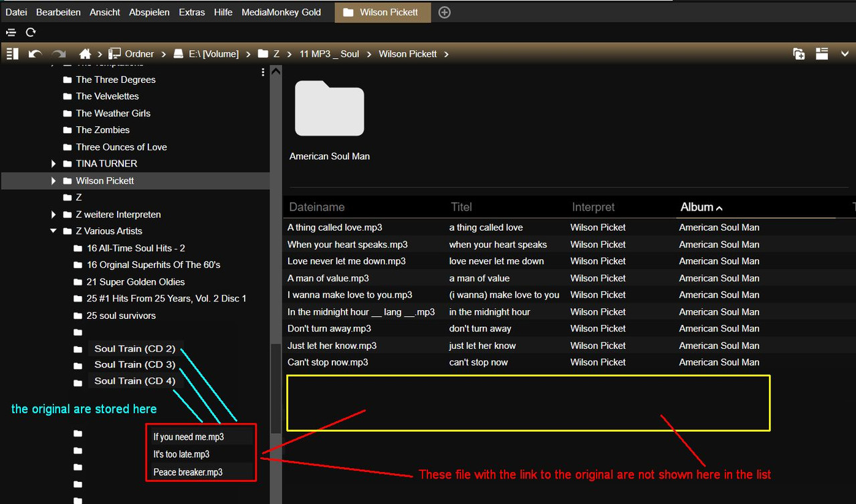Add a new tab with plus icon

pyautogui.click(x=444, y=12)
